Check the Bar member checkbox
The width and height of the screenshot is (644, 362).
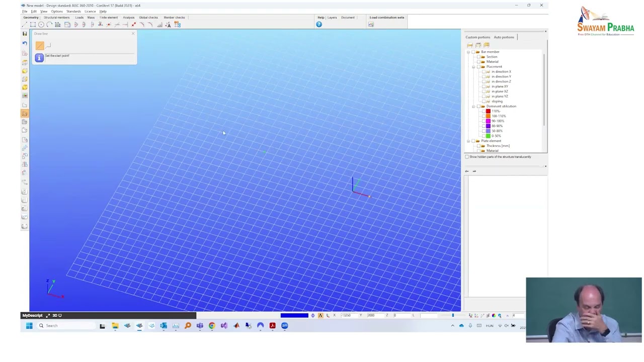click(473, 52)
